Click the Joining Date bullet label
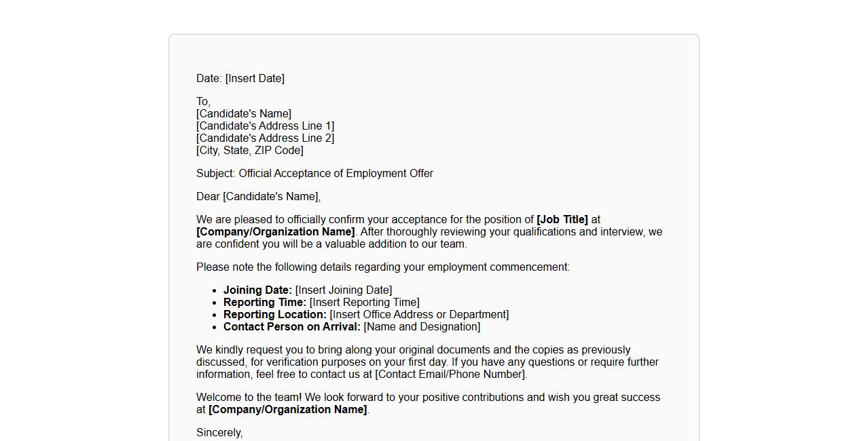 [x=257, y=290]
